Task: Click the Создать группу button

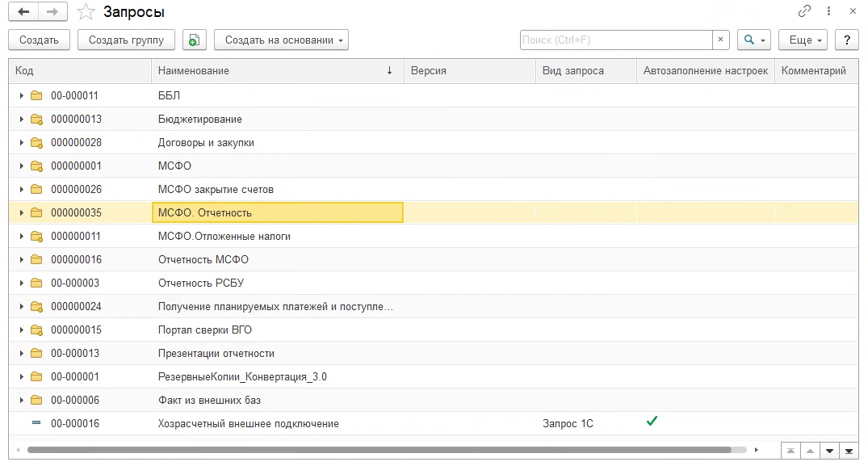Action: (126, 40)
